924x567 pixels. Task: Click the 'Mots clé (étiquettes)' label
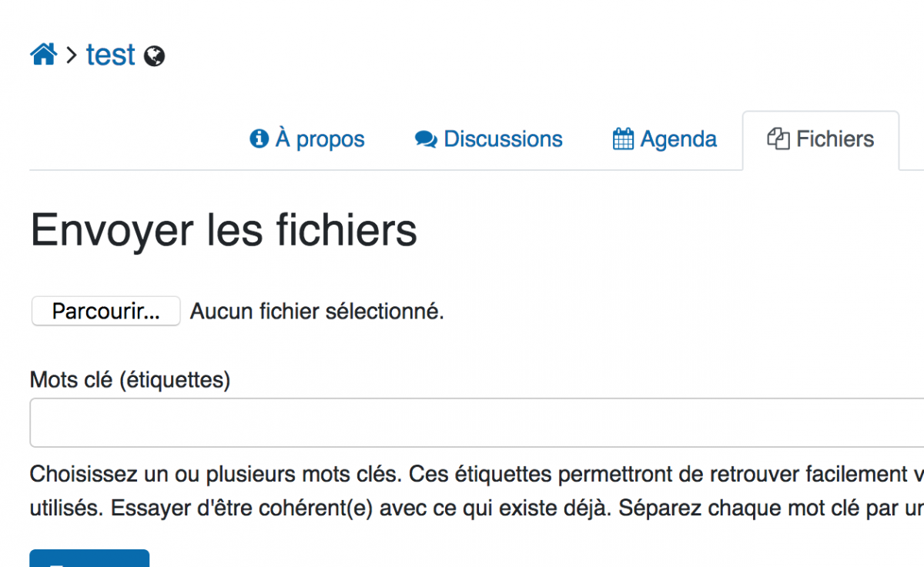click(x=130, y=379)
